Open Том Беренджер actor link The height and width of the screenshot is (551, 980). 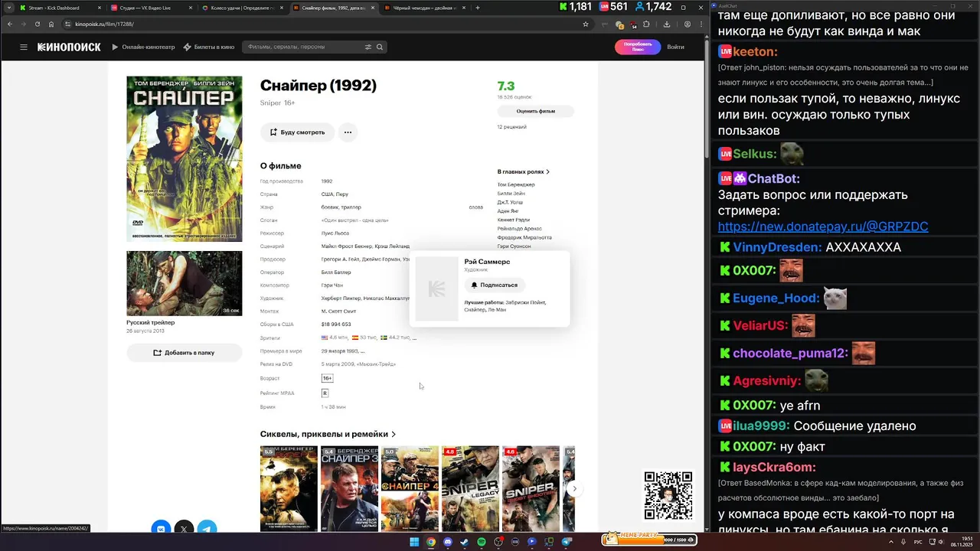516,184
